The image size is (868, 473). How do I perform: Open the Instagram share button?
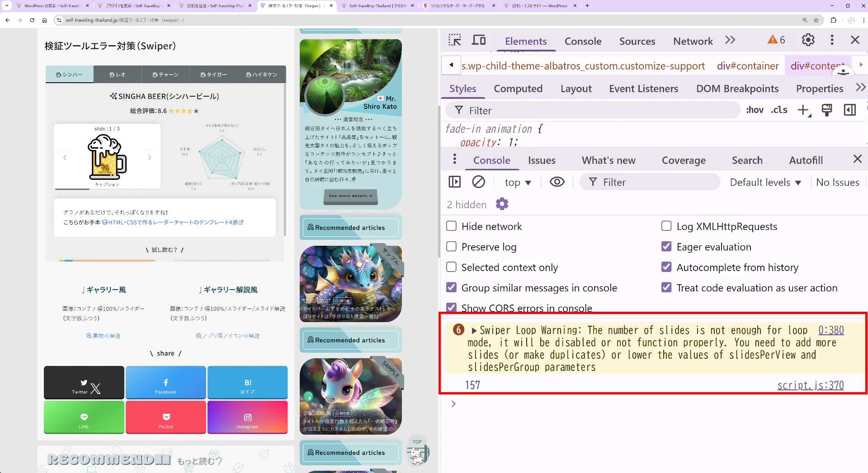pos(247,417)
